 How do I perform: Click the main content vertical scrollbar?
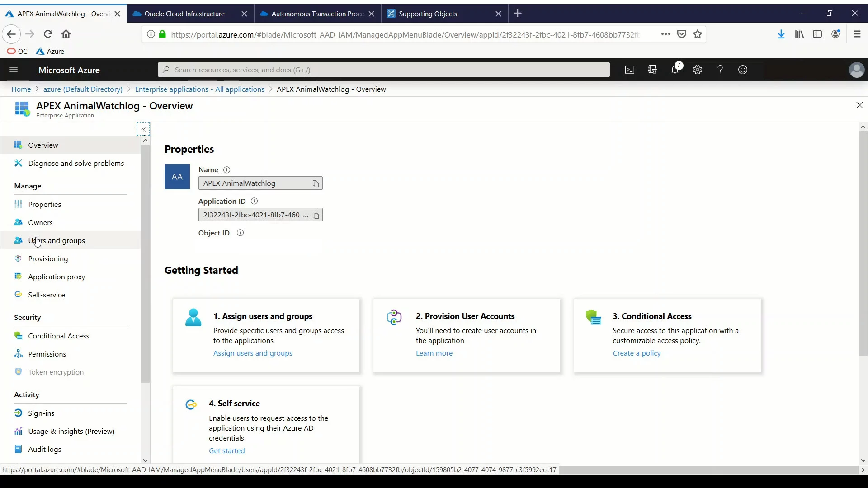click(x=863, y=244)
